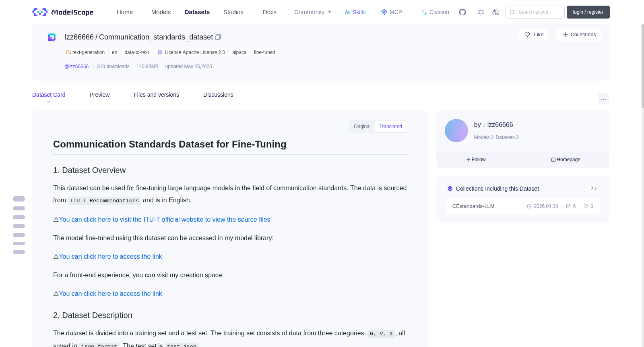Viewport: 644px width, 347px height.
Task: Click the 310 downloads text
Action: pyautogui.click(x=113, y=66)
